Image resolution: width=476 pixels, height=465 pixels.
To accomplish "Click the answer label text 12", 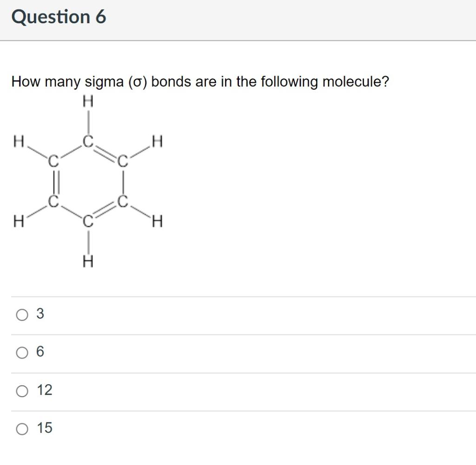I will [x=44, y=391].
